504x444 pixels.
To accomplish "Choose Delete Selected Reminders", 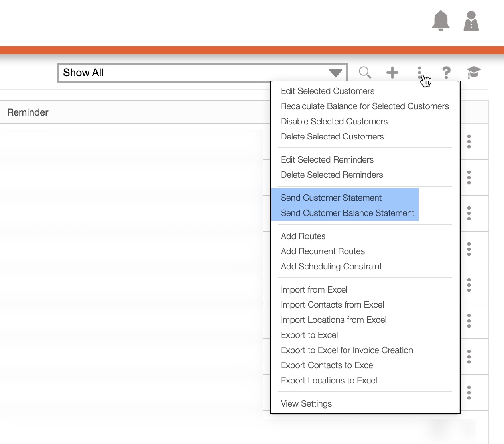I will pos(331,175).
